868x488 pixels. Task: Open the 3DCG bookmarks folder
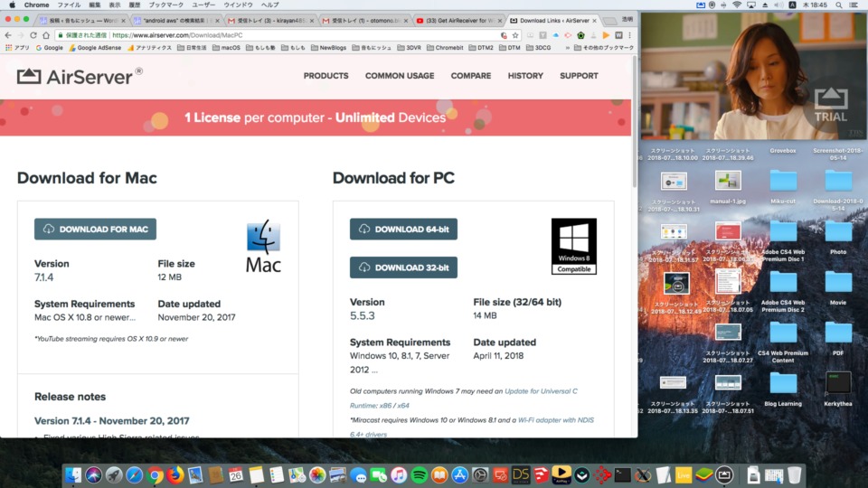(x=539, y=48)
